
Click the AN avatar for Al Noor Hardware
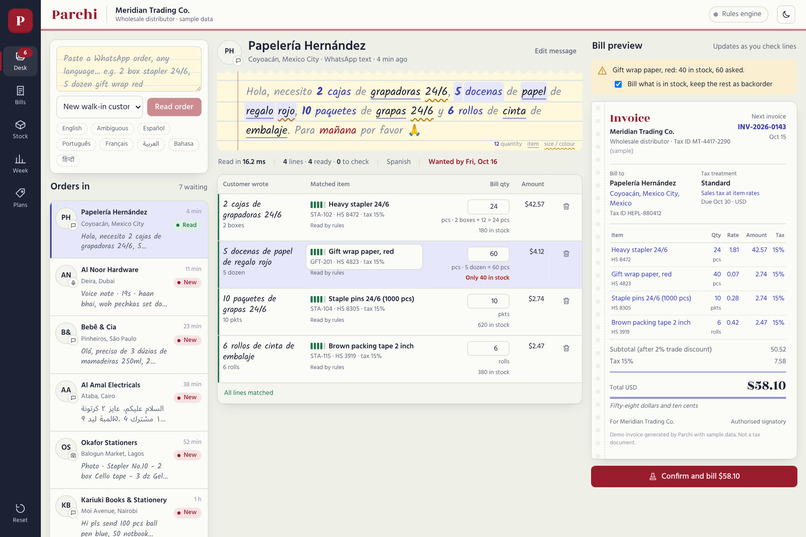pos(66,275)
